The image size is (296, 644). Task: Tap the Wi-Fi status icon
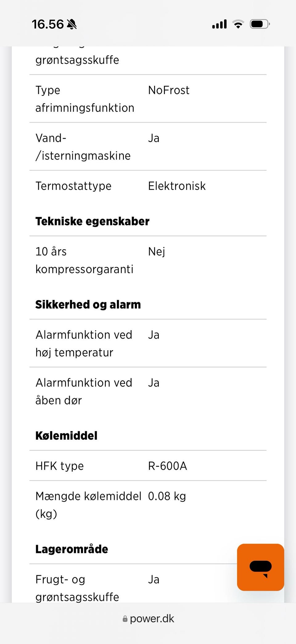(238, 24)
